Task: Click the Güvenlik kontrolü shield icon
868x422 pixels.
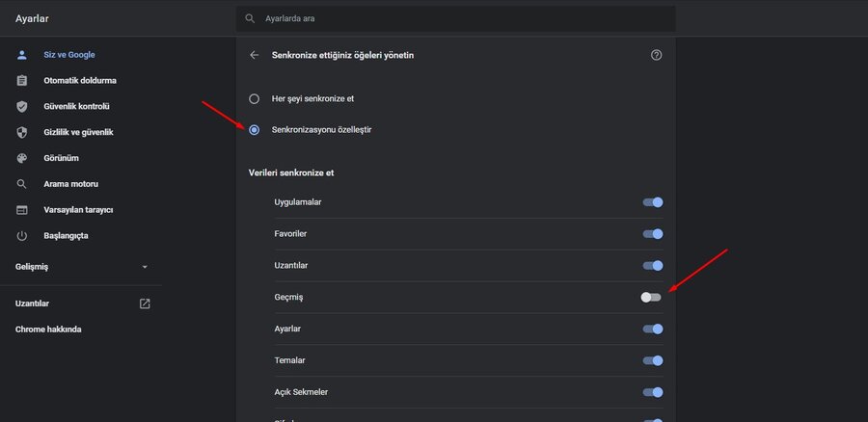Action: (x=21, y=106)
